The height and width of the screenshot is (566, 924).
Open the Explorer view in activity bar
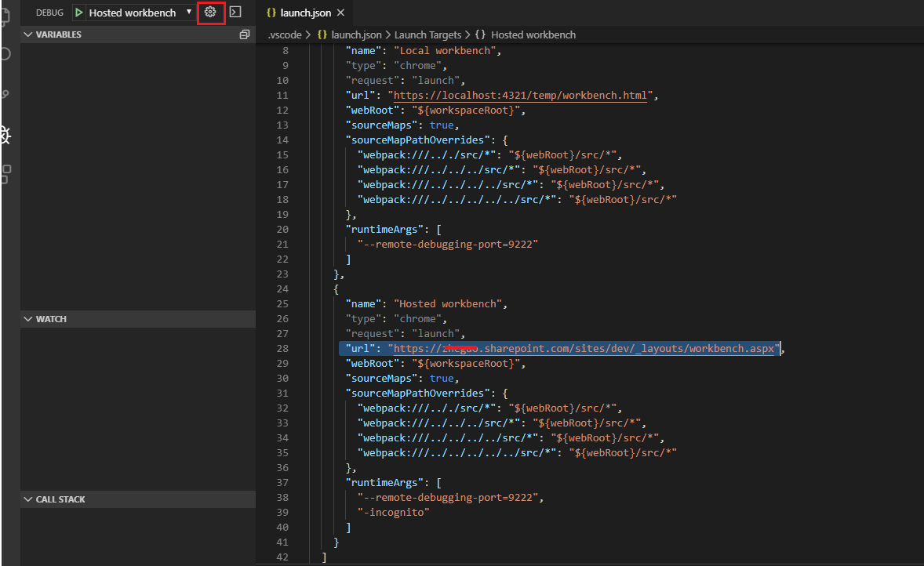pos(5,16)
